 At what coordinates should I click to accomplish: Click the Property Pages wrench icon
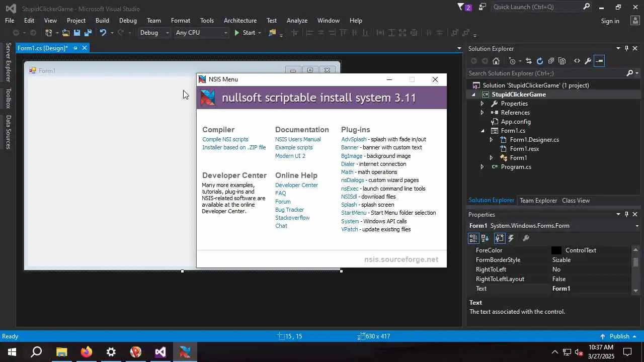(x=526, y=238)
